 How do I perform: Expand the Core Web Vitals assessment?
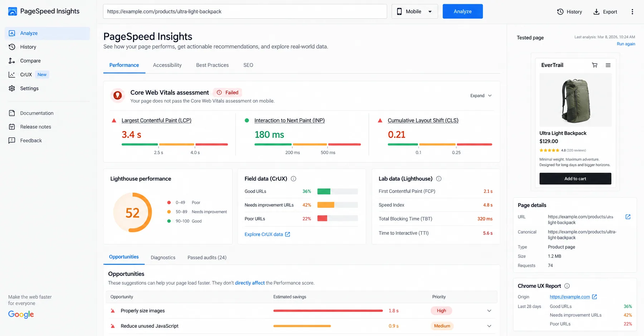pos(481,96)
